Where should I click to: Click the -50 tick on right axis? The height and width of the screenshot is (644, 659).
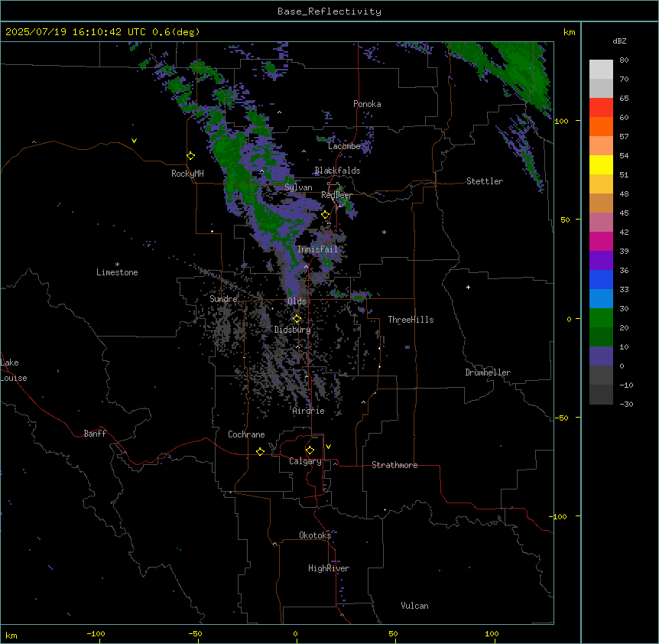[561, 418]
